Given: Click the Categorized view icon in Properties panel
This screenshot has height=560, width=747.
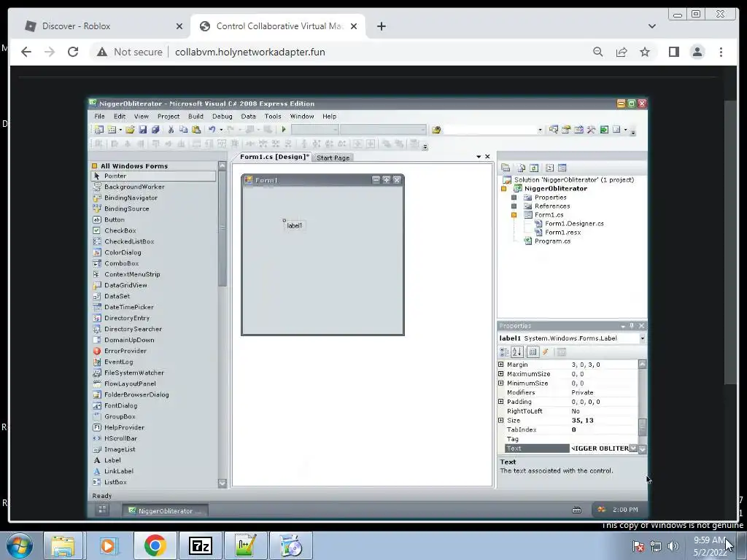Looking at the screenshot, I should point(504,352).
